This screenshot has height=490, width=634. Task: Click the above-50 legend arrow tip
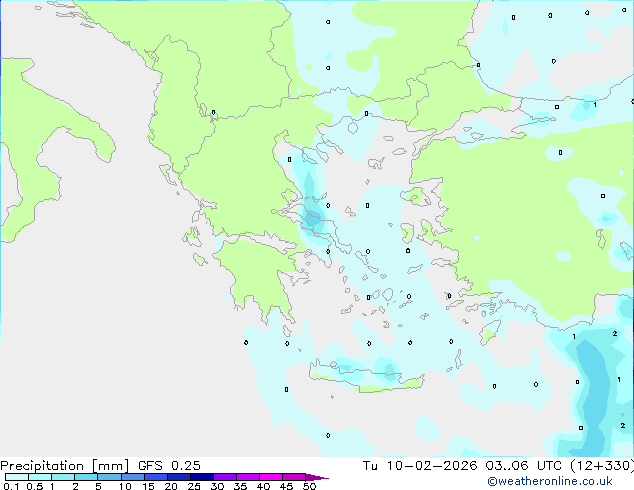pos(317,477)
